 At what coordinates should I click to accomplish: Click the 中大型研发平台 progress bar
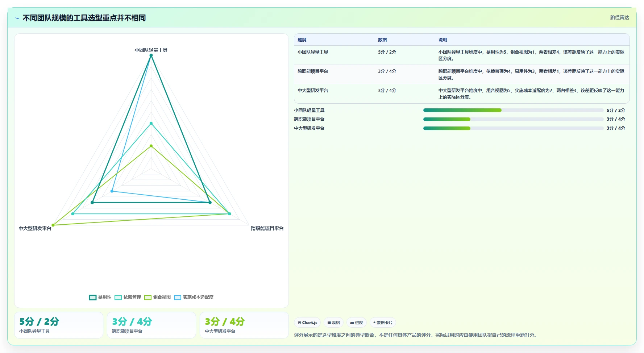pos(513,128)
